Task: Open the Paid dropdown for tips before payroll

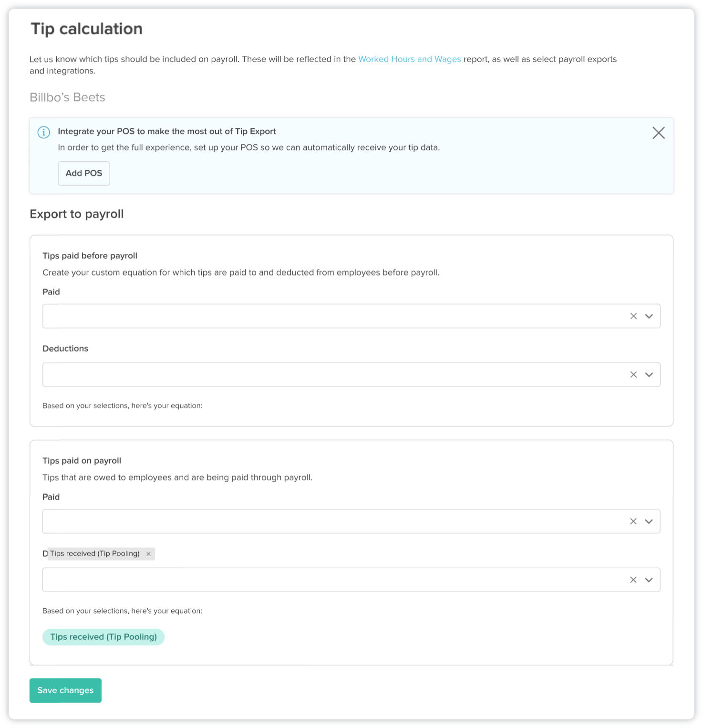Action: point(649,316)
